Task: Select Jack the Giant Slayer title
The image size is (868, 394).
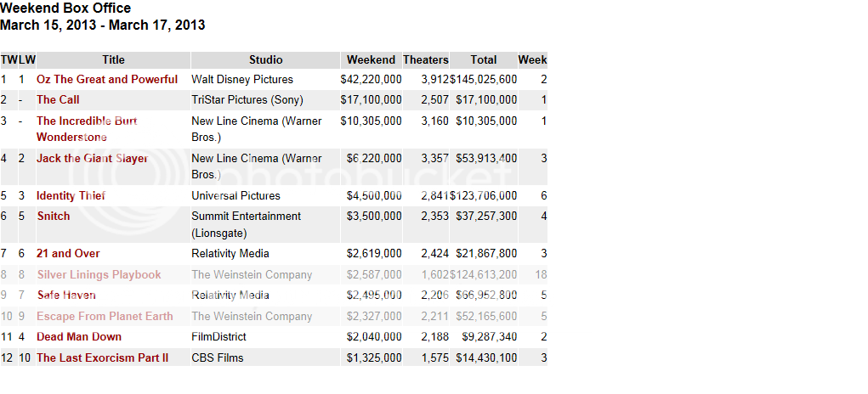Action: click(x=92, y=159)
